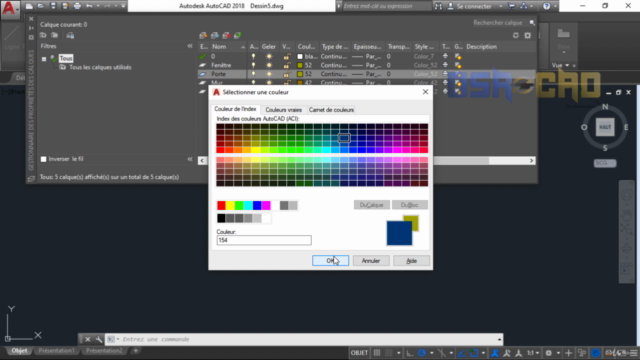Pick the yellow standard color swatch
Screen dimensions: 640x360
[230, 205]
